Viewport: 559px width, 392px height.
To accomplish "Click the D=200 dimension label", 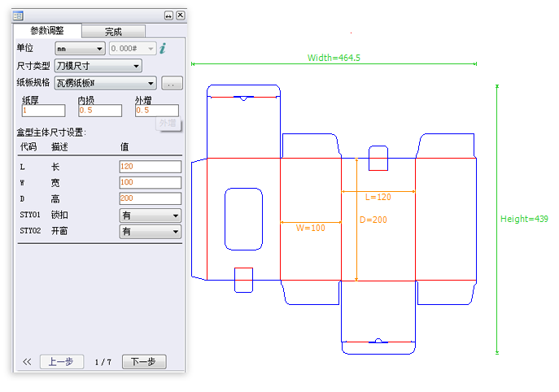I will 373,220.
